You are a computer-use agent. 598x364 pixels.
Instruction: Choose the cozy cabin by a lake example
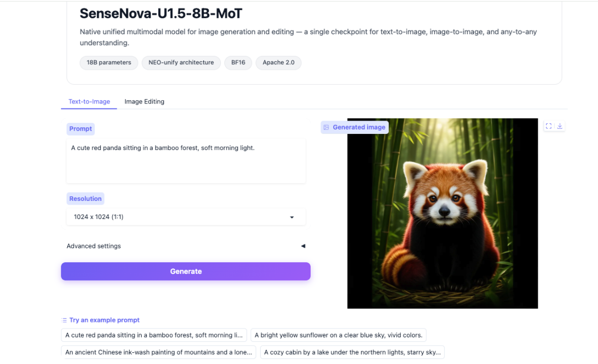(x=352, y=352)
